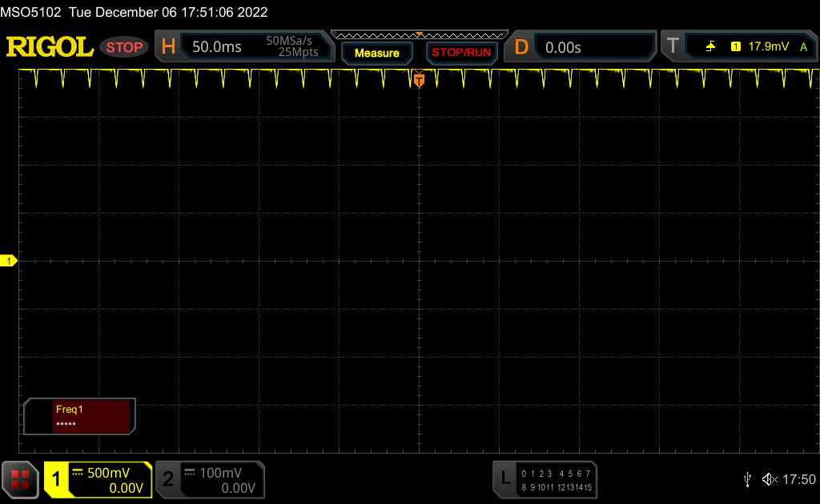Viewport: 820px width, 504px height.
Task: Click the RIGOL logo
Action: tap(50, 47)
